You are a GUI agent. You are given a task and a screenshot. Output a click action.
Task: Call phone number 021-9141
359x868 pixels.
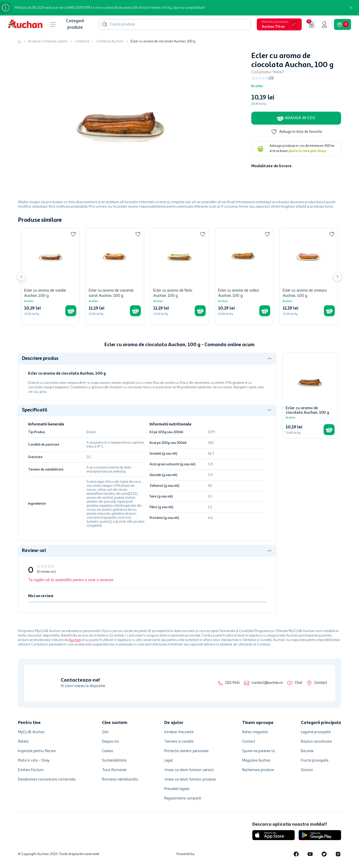[x=229, y=683]
